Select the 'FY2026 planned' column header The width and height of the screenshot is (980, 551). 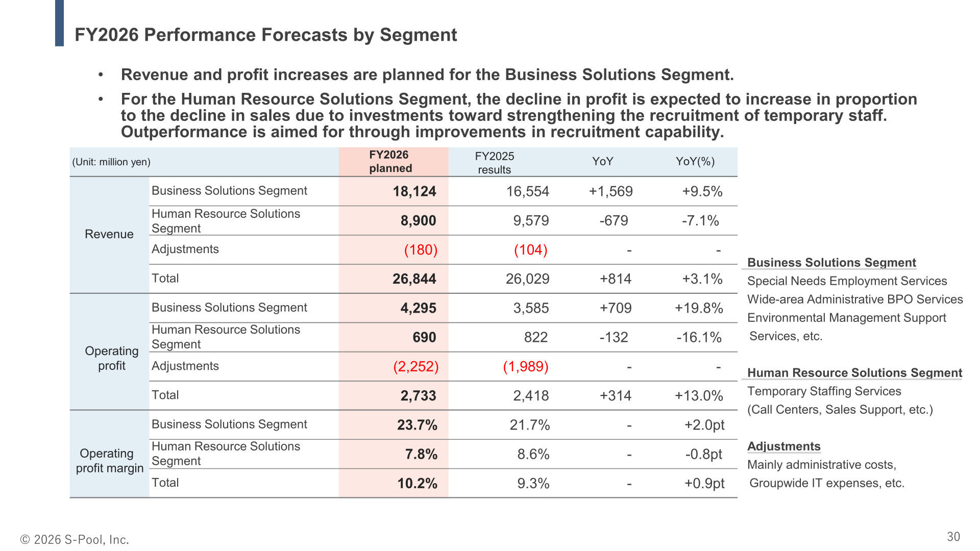(x=390, y=162)
